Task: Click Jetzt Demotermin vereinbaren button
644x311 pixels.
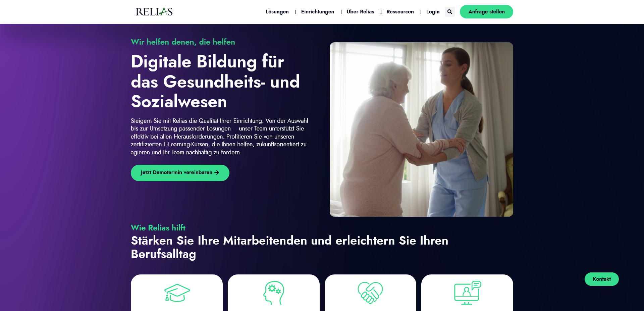Action: click(180, 173)
